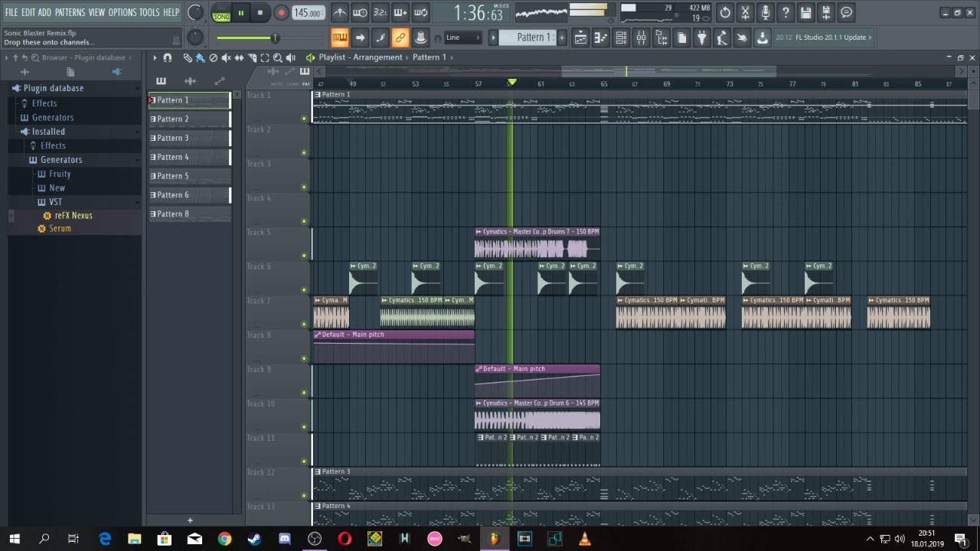Mute Track 5 with green light
980x551 pixels.
[304, 256]
